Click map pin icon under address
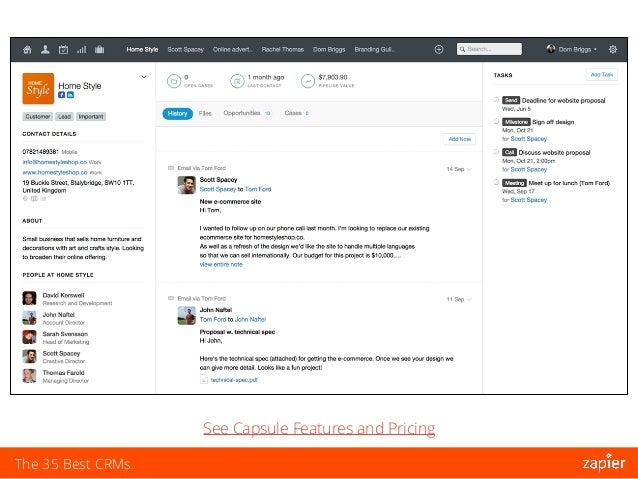The height and width of the screenshot is (479, 638). coord(25,199)
